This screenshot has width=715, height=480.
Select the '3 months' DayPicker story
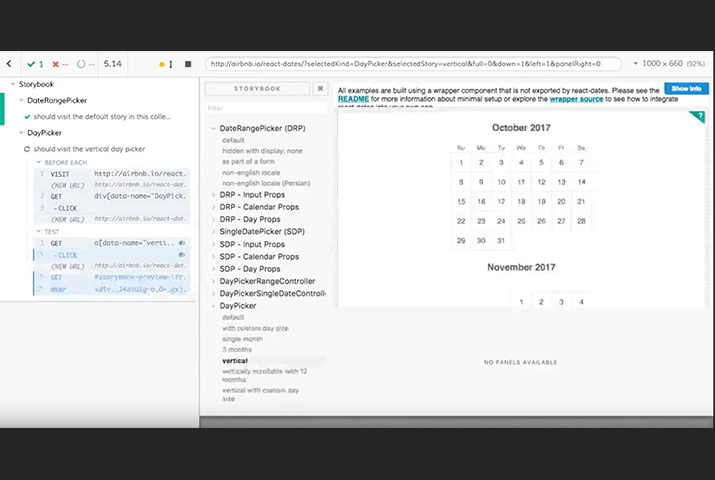(236, 348)
